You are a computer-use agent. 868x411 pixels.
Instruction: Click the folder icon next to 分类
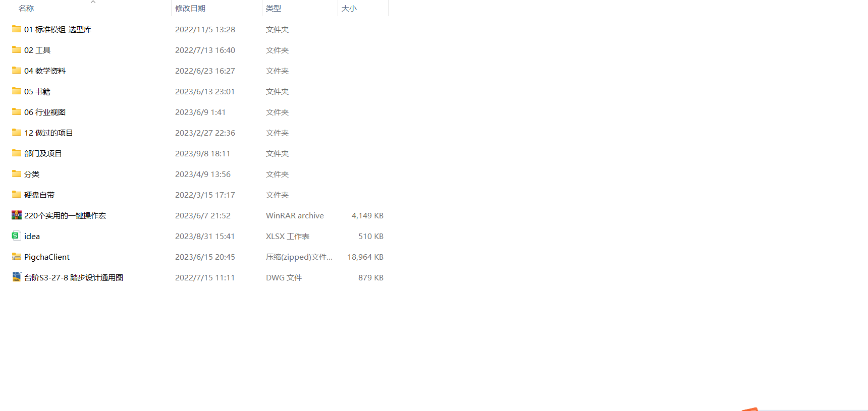coord(17,174)
